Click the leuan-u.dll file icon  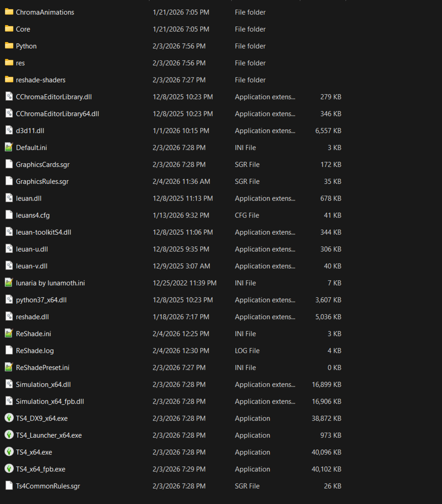9,249
